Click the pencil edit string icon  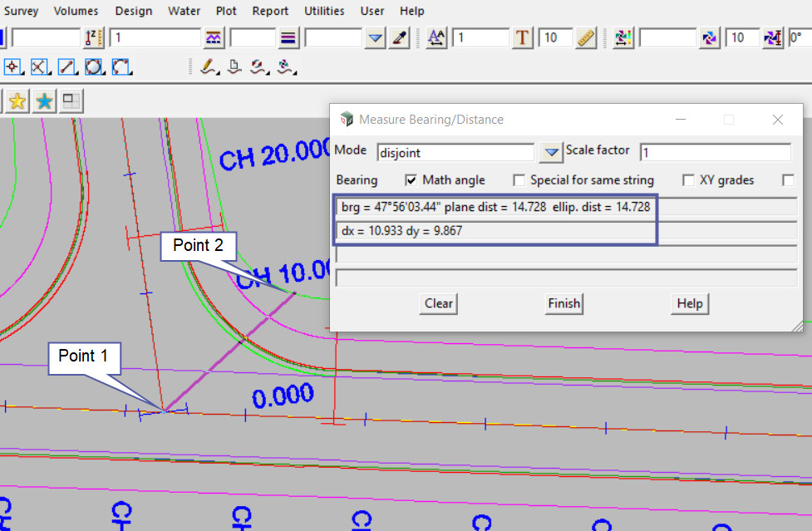(208, 66)
